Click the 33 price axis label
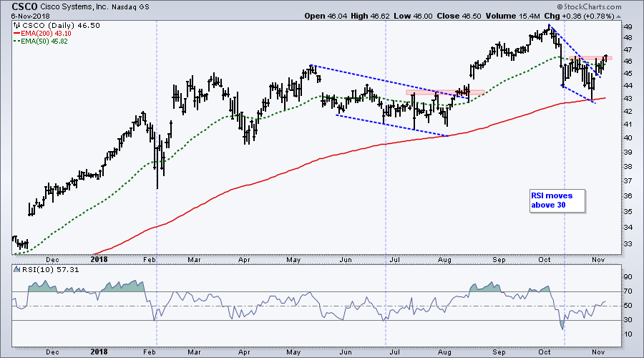Screen dimensions: 644x358 click(628, 243)
